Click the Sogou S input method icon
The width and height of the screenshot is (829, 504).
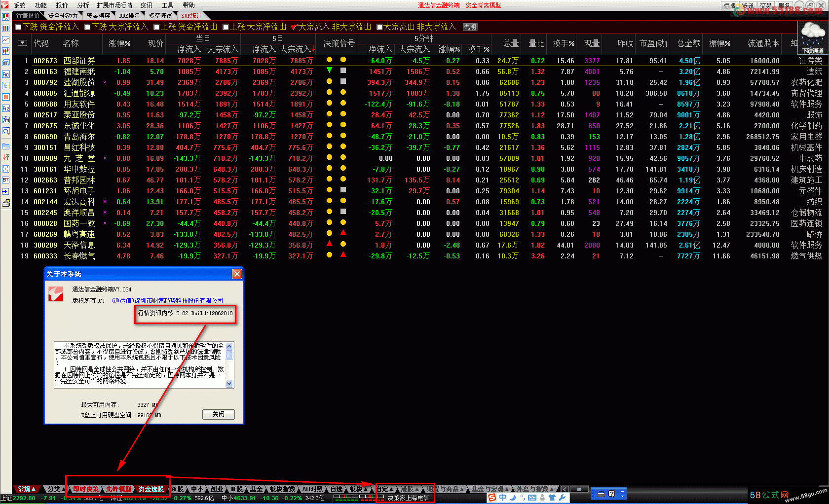(x=492, y=497)
